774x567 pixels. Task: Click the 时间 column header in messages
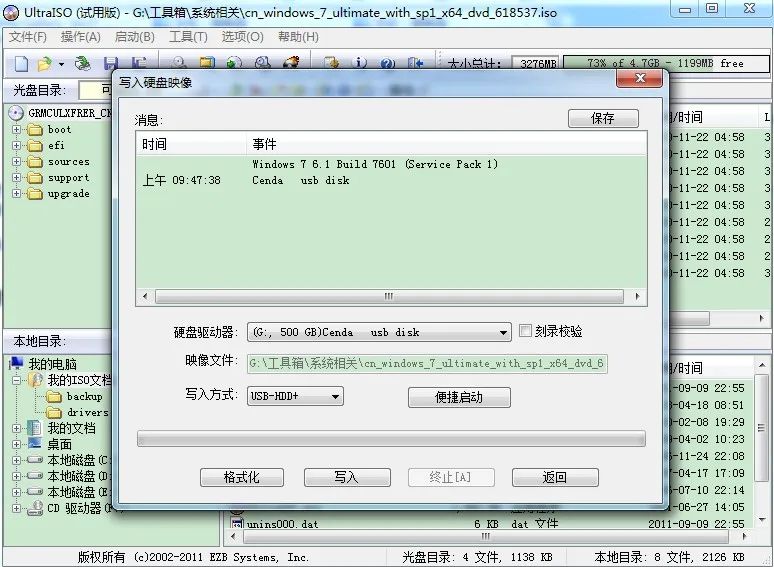[191, 144]
